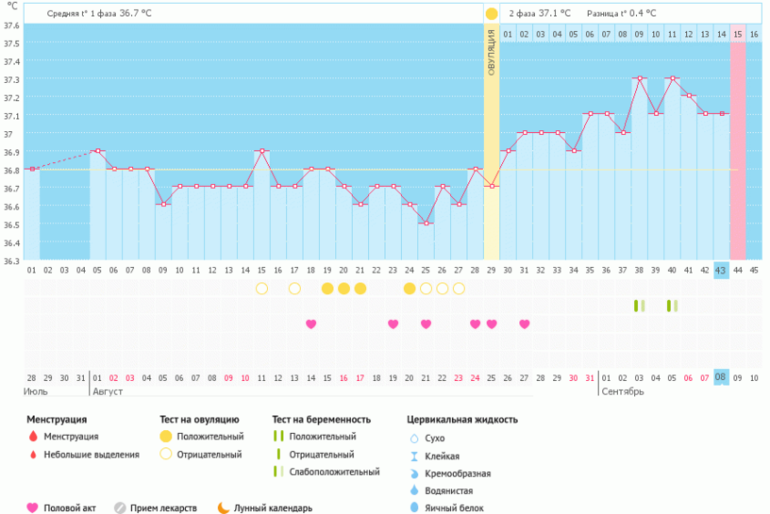The image size is (770, 514).
Task: Select the pregnancy test marker on September 3
Action: coord(638,306)
